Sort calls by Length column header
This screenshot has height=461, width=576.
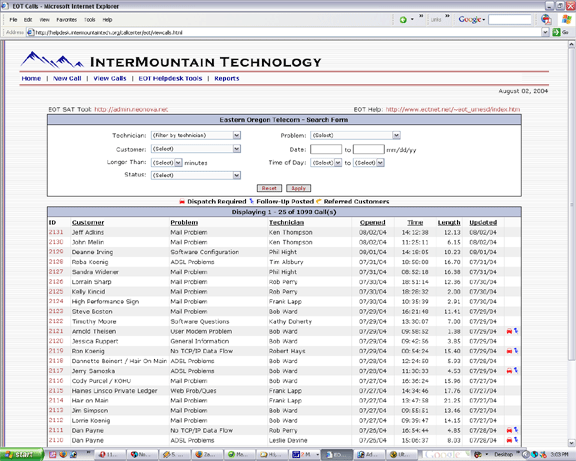449,223
